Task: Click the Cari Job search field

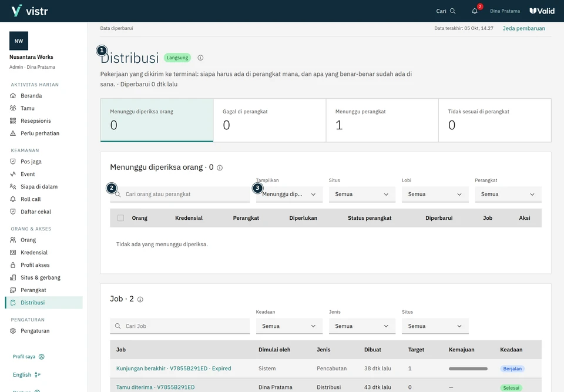Action: (180, 326)
